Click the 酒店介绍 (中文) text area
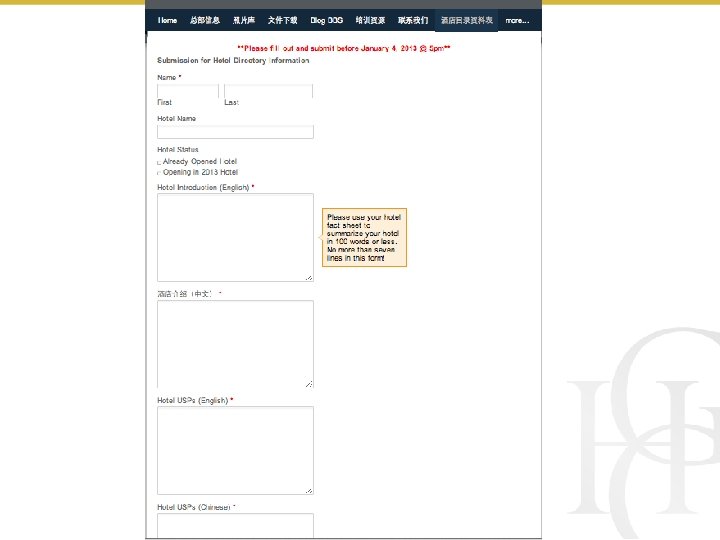 click(235, 344)
